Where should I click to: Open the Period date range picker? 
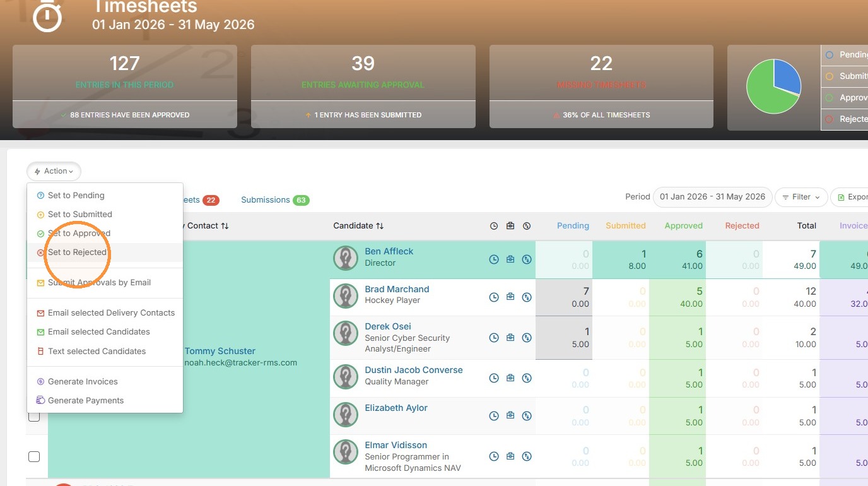[713, 197]
